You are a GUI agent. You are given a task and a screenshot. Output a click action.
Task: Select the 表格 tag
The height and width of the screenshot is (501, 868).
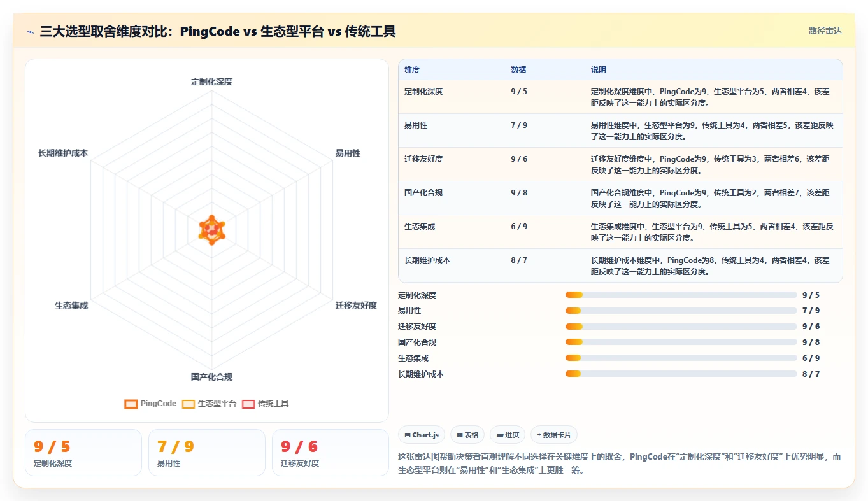click(x=467, y=435)
